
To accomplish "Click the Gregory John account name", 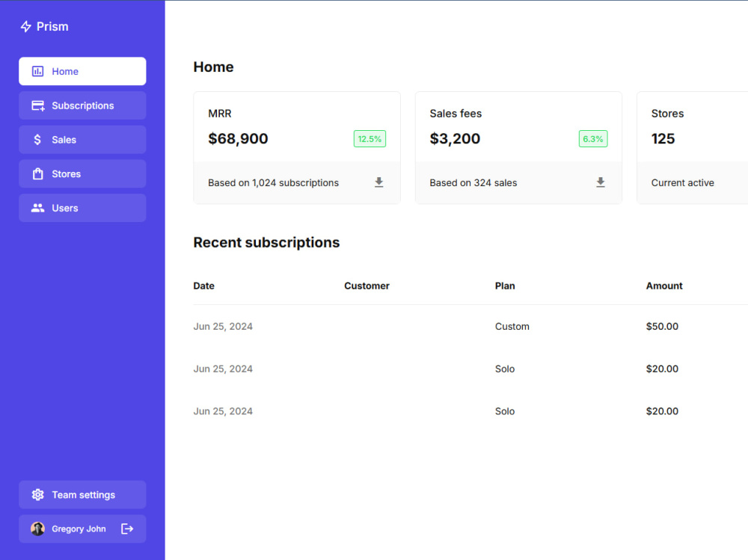I will (x=79, y=529).
